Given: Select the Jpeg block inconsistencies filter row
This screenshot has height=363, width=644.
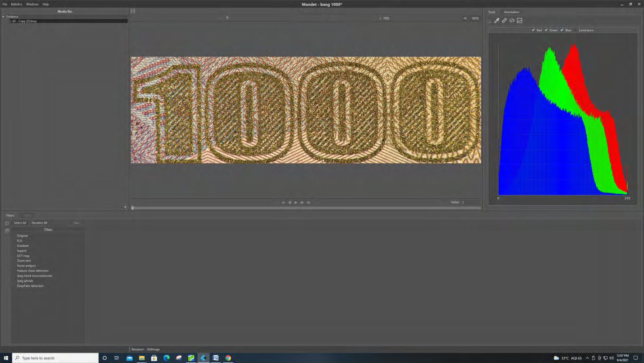Looking at the screenshot, I should (48, 276).
